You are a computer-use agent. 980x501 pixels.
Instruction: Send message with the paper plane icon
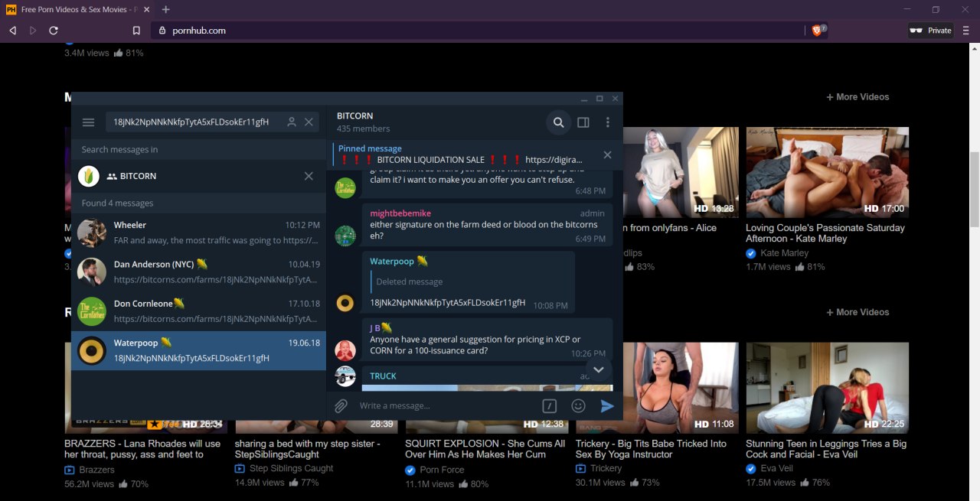pyautogui.click(x=607, y=406)
